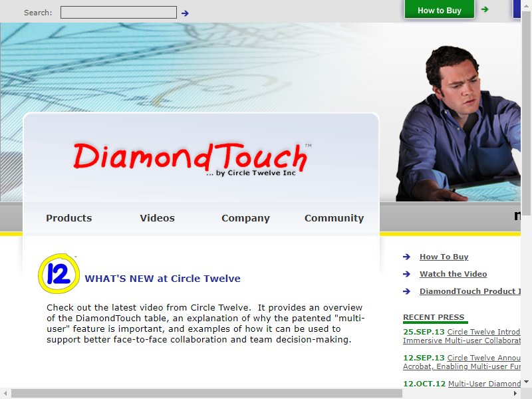The image size is (532, 399).
Task: Click inside the Search input field
Action: [x=118, y=13]
